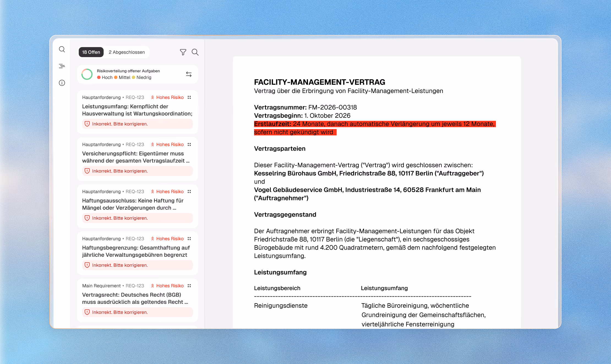The width and height of the screenshot is (611, 364).
Task: Click Main Requirement label on Vertragsrecht card
Action: (x=101, y=286)
